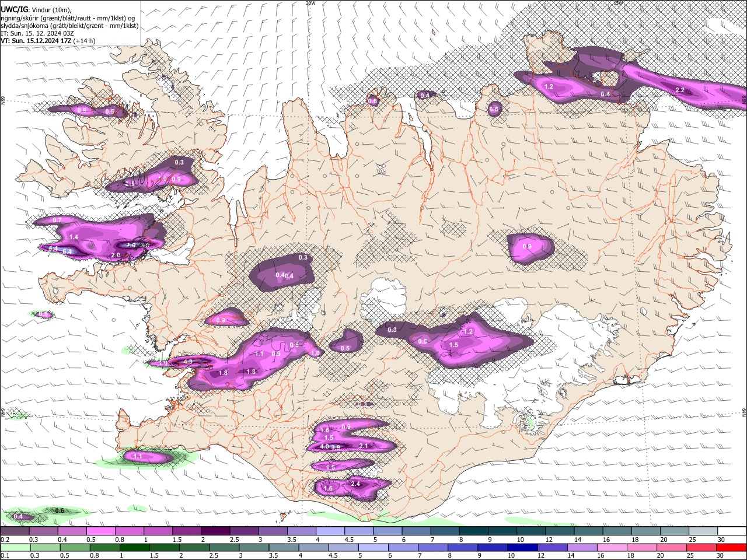Pick the deep navy swatch labeled 10, lower scale
Viewport: 747px width, 560px height.
pyautogui.click(x=523, y=547)
